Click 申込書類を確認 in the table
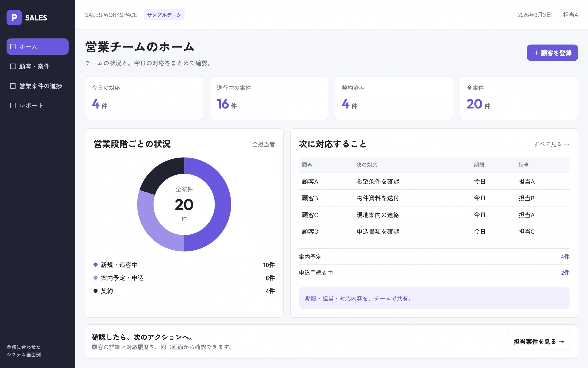Image resolution: width=588 pixels, height=368 pixels. (378, 232)
